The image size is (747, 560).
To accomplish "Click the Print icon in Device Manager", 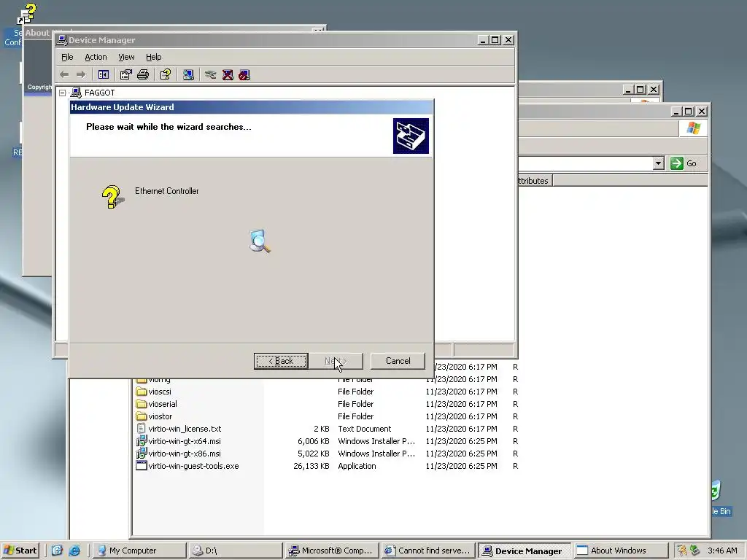I will tap(143, 75).
